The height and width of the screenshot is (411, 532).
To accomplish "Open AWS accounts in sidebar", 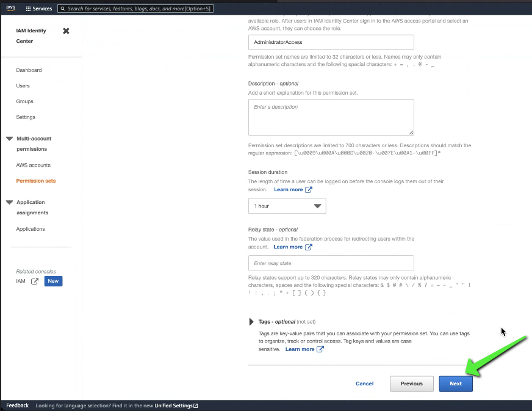I will tap(33, 165).
